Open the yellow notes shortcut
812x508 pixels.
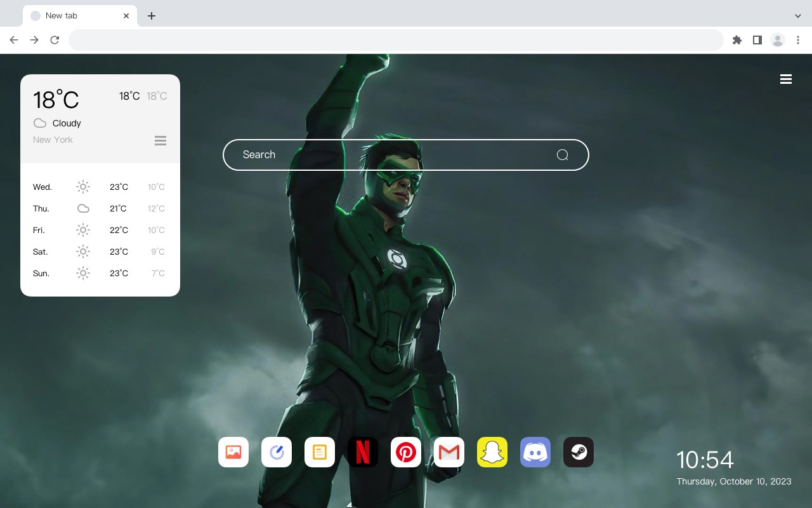320,452
